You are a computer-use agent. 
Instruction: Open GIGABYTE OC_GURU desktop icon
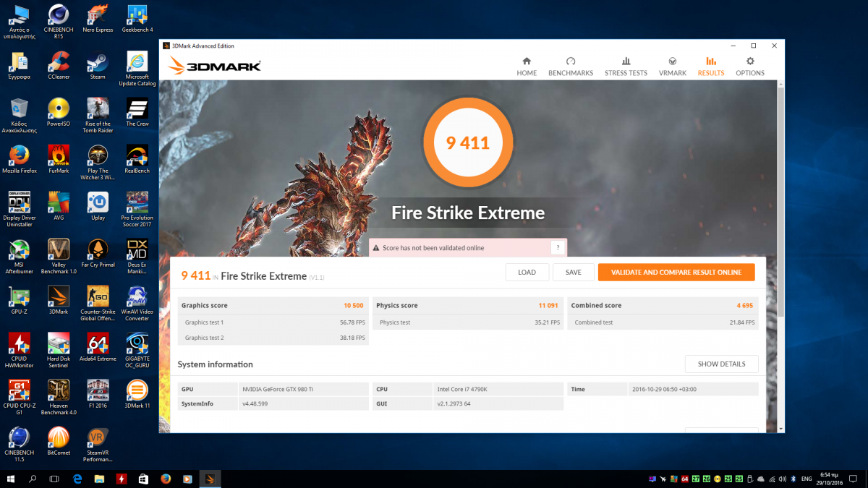[137, 351]
